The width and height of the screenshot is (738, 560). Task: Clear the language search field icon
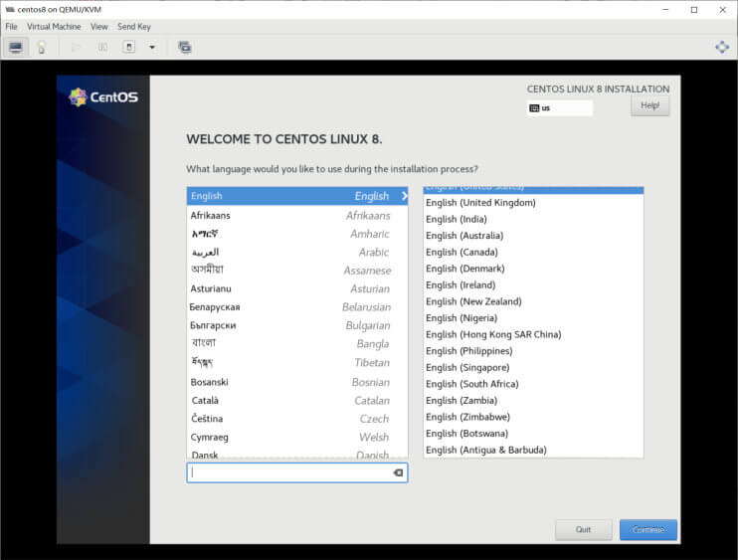(398, 472)
